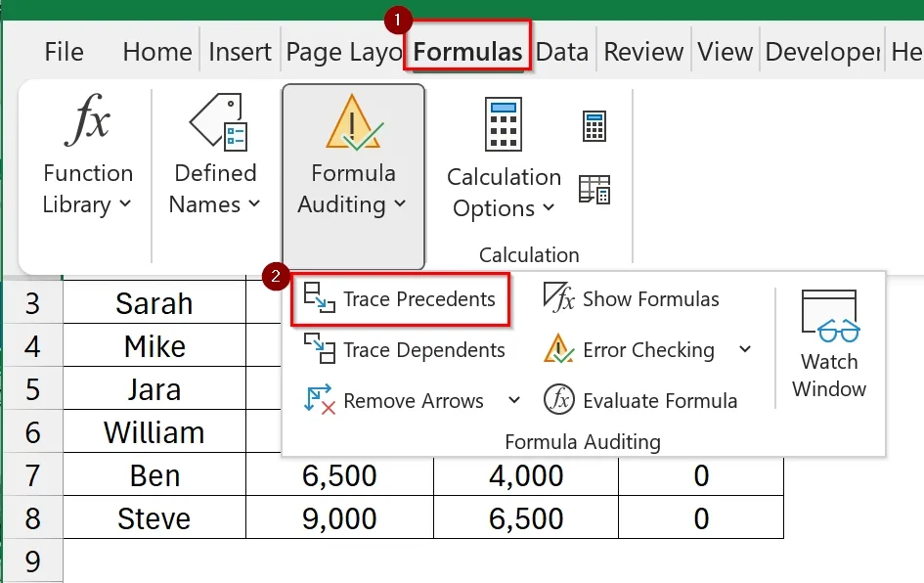The height and width of the screenshot is (583, 924).
Task: Select row header 5
Action: coord(32,388)
